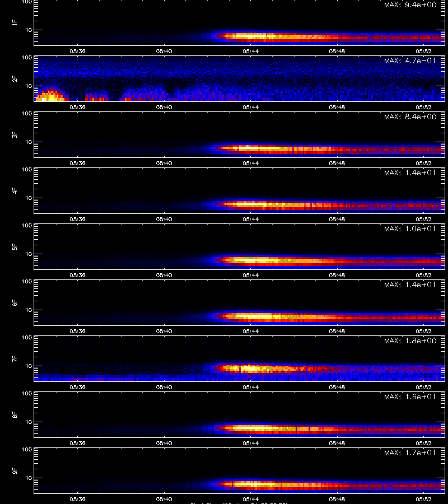
Task: Click the 05:36 time label below panel 6F
Action: [x=77, y=331]
